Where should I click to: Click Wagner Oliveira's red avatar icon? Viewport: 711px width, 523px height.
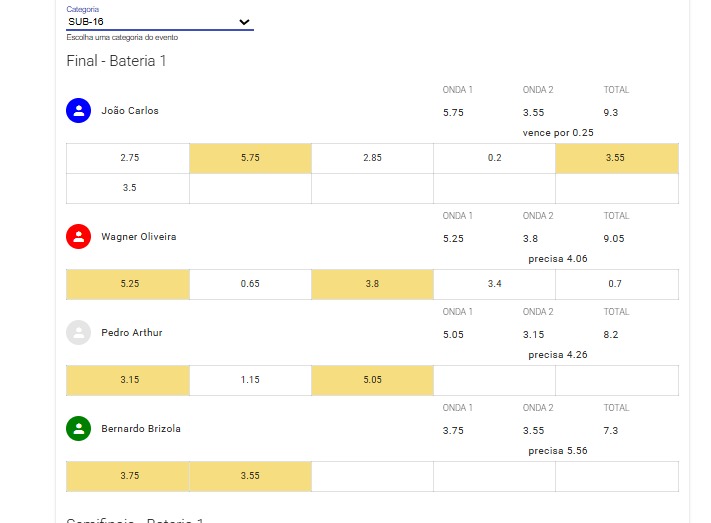coord(78,237)
